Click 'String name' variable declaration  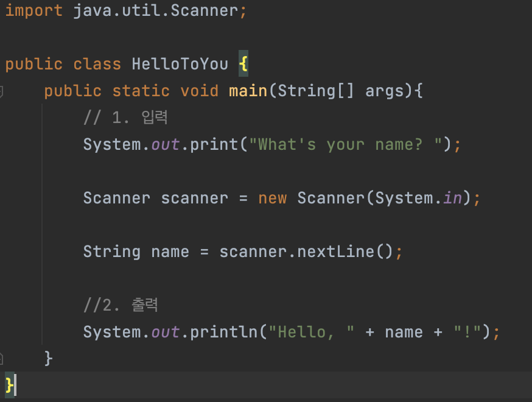click(136, 252)
